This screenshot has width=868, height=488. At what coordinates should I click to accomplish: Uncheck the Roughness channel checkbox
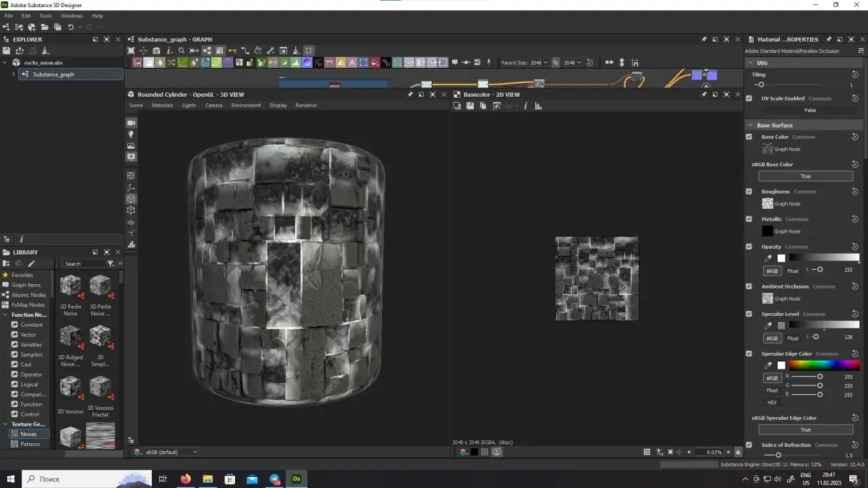[749, 192]
